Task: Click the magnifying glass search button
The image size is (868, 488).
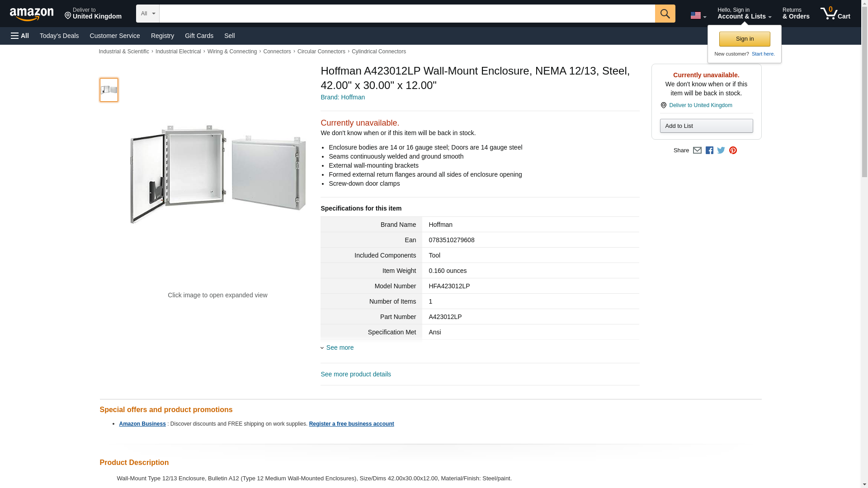Action: 665,14
